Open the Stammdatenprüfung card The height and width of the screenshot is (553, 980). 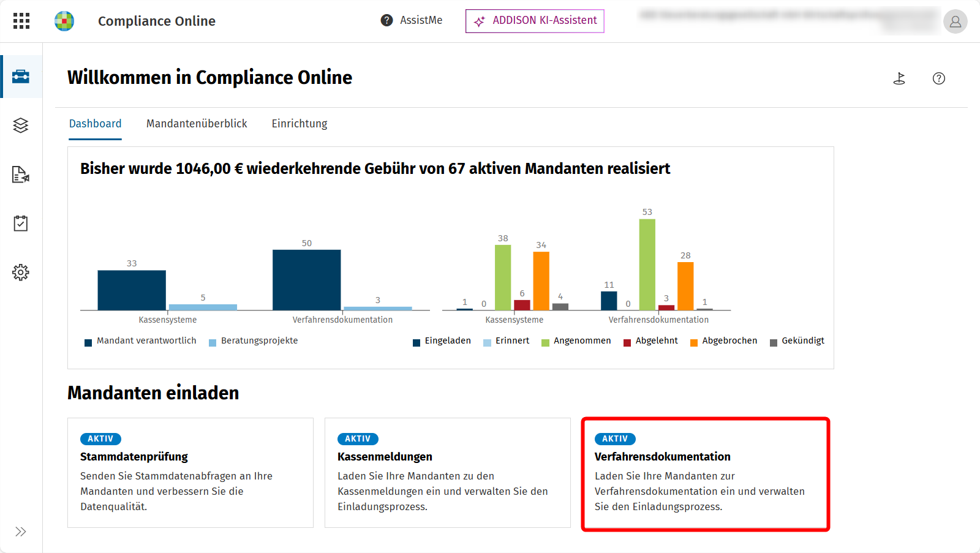[x=190, y=473]
